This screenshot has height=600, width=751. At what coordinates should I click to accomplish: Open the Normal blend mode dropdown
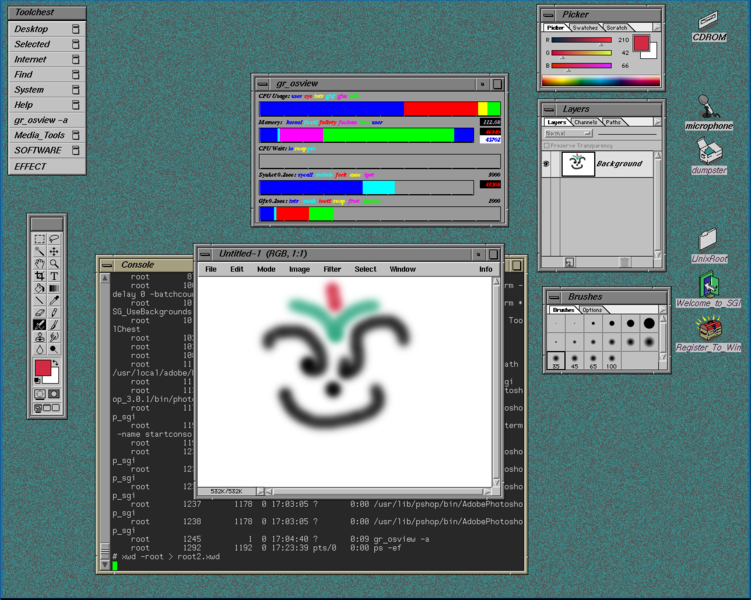[569, 133]
